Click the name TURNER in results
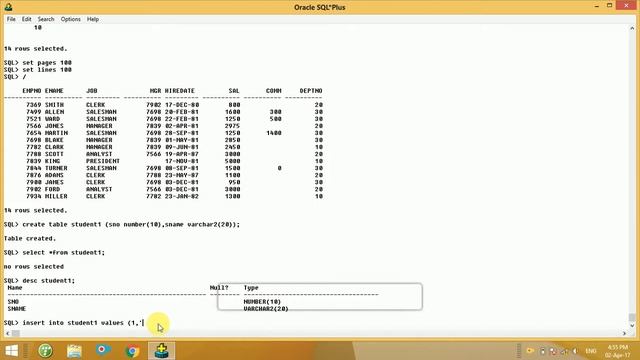Screen dimensions: 640x360 56,168
